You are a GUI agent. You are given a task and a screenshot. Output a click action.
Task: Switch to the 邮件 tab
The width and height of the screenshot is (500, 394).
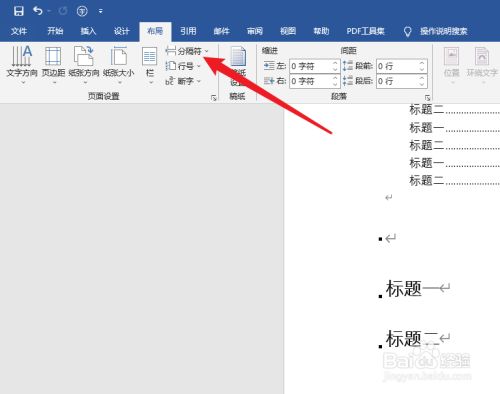[x=221, y=31]
